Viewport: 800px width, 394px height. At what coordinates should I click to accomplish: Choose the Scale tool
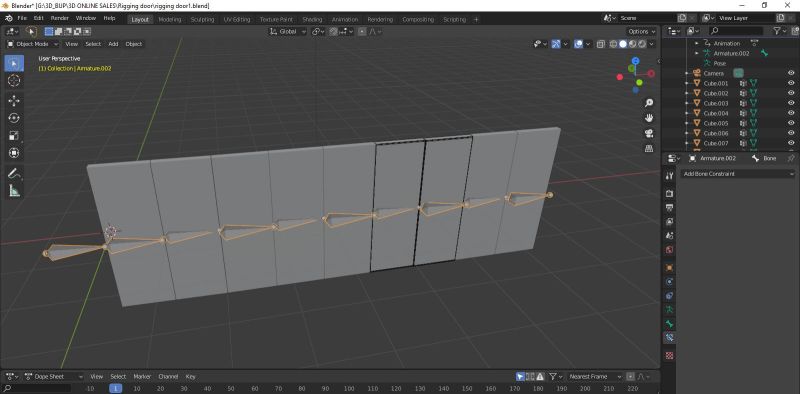[x=14, y=135]
